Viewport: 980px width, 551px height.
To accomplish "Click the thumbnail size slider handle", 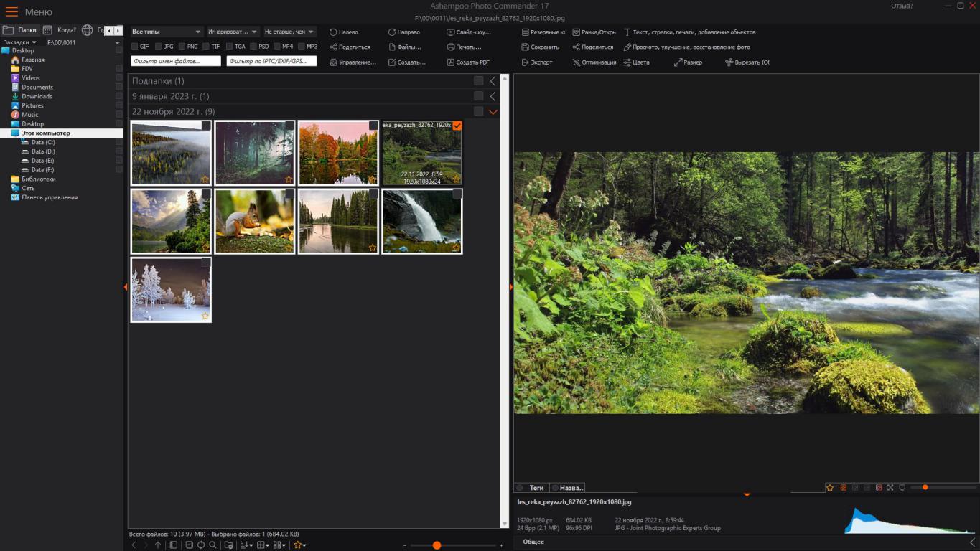I will click(437, 545).
